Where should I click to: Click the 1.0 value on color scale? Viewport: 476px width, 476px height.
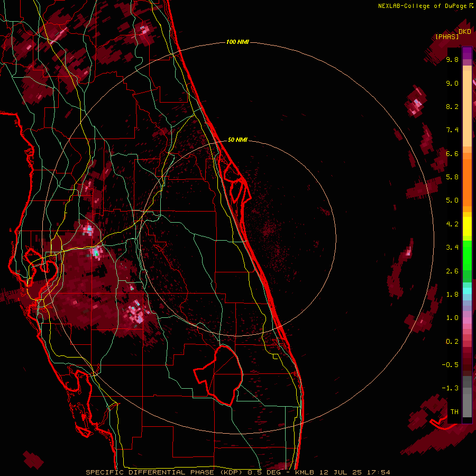[452, 318]
